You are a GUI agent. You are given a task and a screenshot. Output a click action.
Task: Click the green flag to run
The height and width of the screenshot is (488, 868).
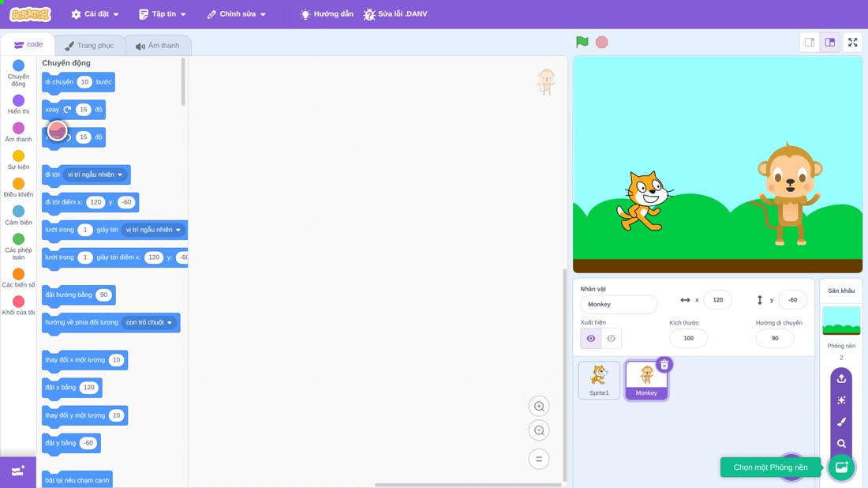582,42
